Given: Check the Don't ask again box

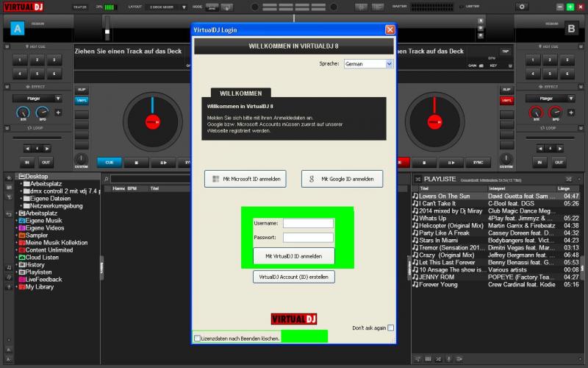Looking at the screenshot, I should [390, 328].
